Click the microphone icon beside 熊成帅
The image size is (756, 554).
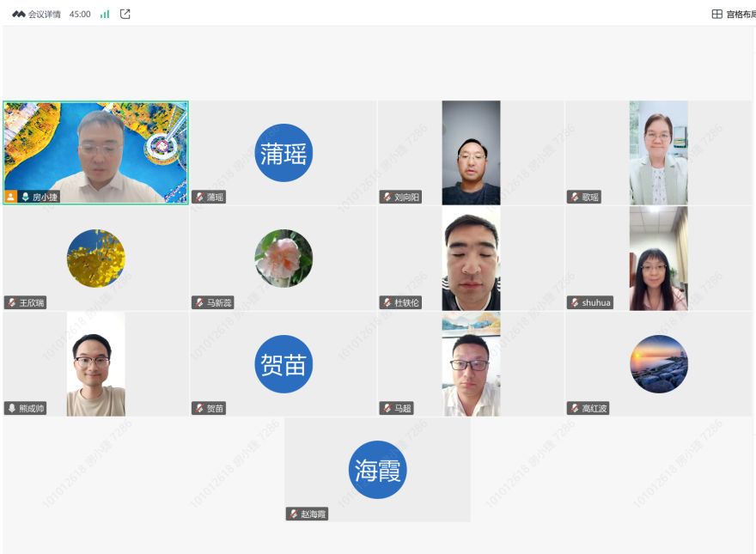(x=12, y=408)
